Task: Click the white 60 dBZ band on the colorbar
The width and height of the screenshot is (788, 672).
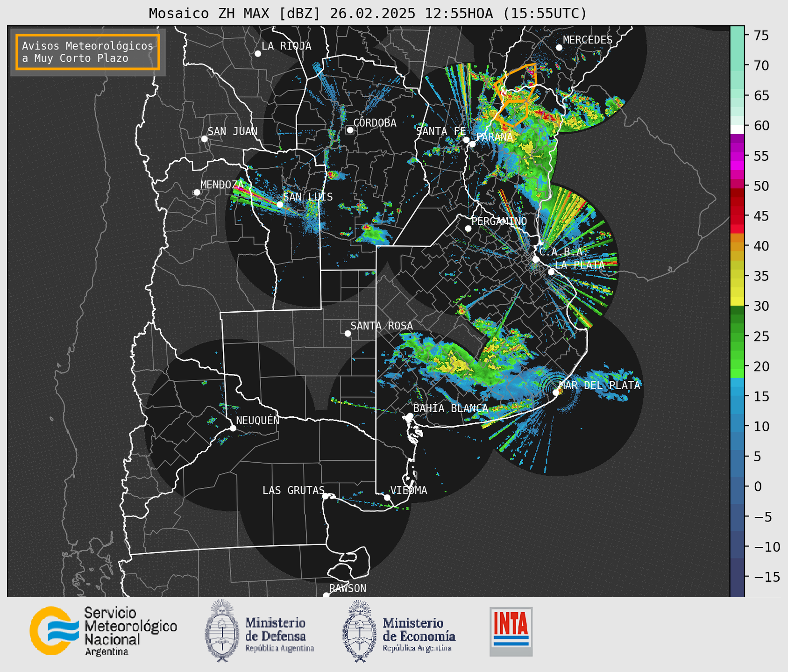Action: pos(737,129)
